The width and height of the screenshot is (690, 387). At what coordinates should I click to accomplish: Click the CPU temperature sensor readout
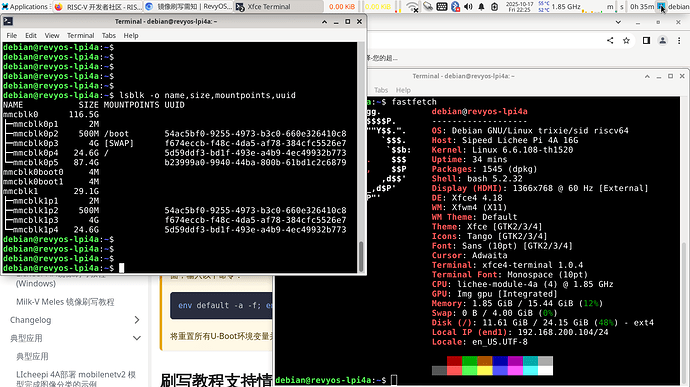(x=543, y=7)
